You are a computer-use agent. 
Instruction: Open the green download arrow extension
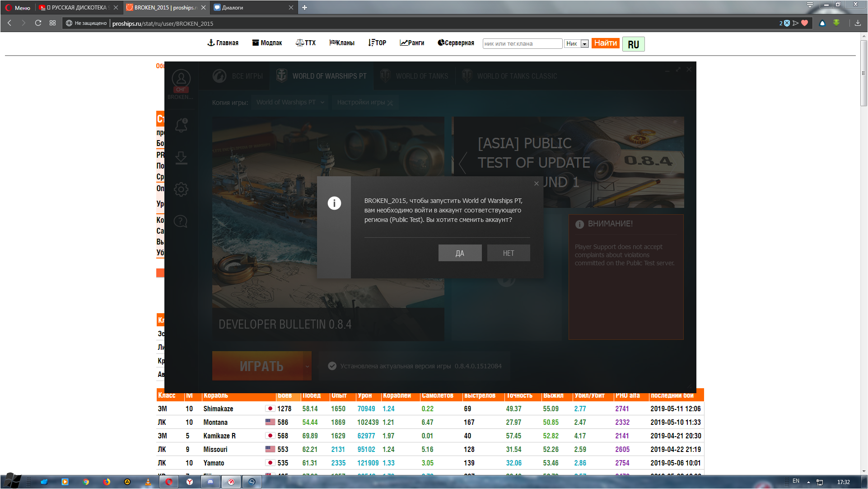[x=836, y=23]
